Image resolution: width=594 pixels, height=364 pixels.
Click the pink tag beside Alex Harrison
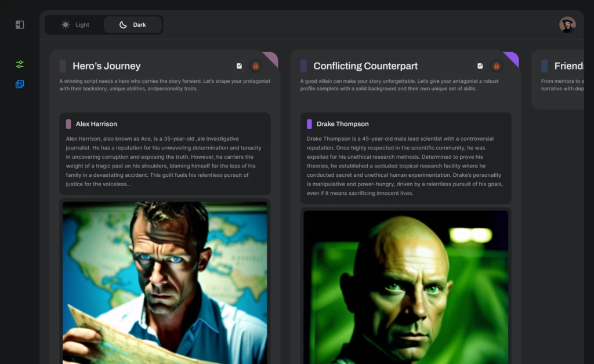68,123
